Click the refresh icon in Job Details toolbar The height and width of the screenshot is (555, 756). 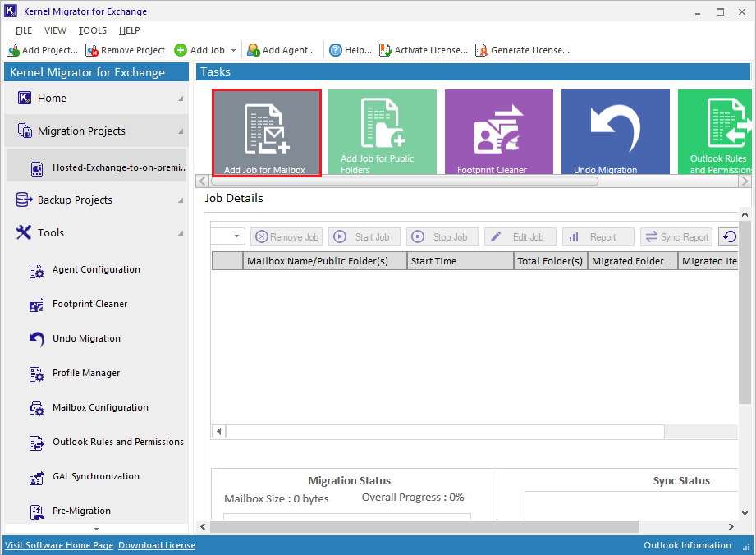[x=729, y=236]
